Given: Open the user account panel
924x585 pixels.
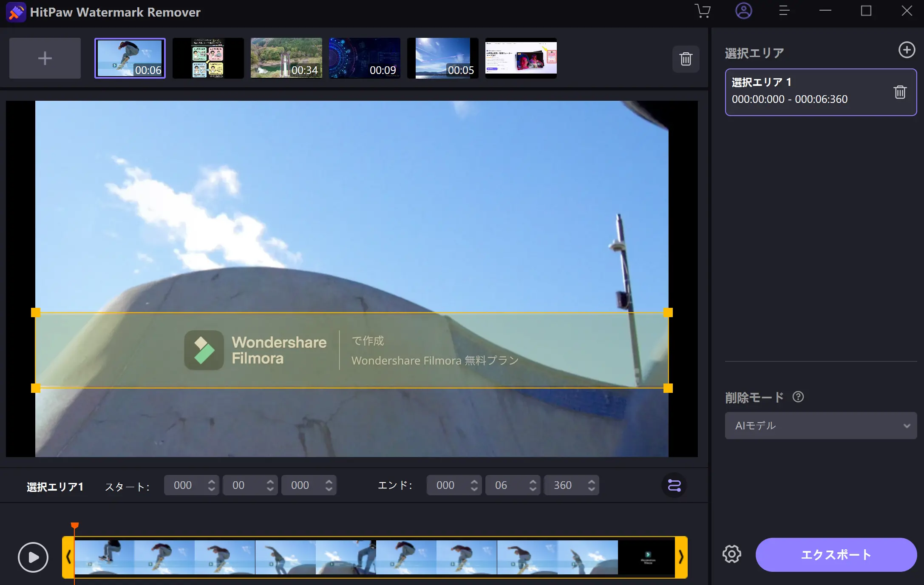Looking at the screenshot, I should (x=744, y=11).
